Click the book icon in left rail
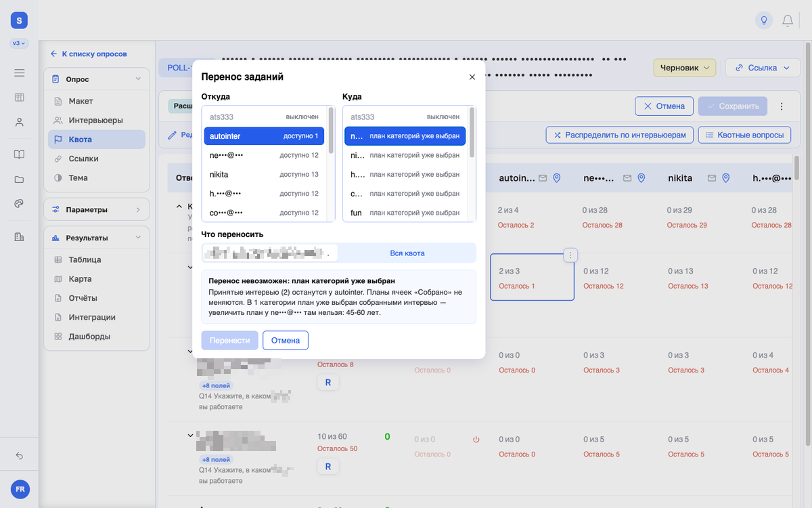Image resolution: width=812 pixels, height=508 pixels. point(19,154)
